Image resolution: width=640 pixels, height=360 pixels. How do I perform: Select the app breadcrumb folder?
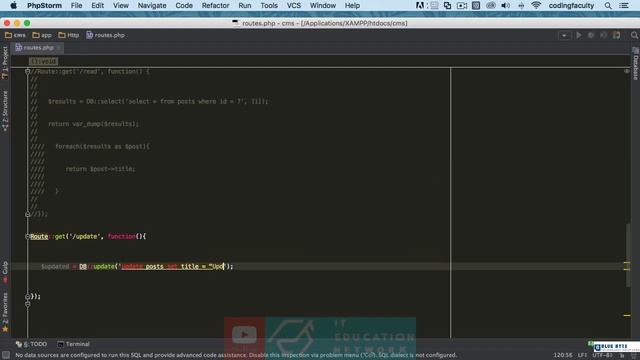pyautogui.click(x=42, y=35)
